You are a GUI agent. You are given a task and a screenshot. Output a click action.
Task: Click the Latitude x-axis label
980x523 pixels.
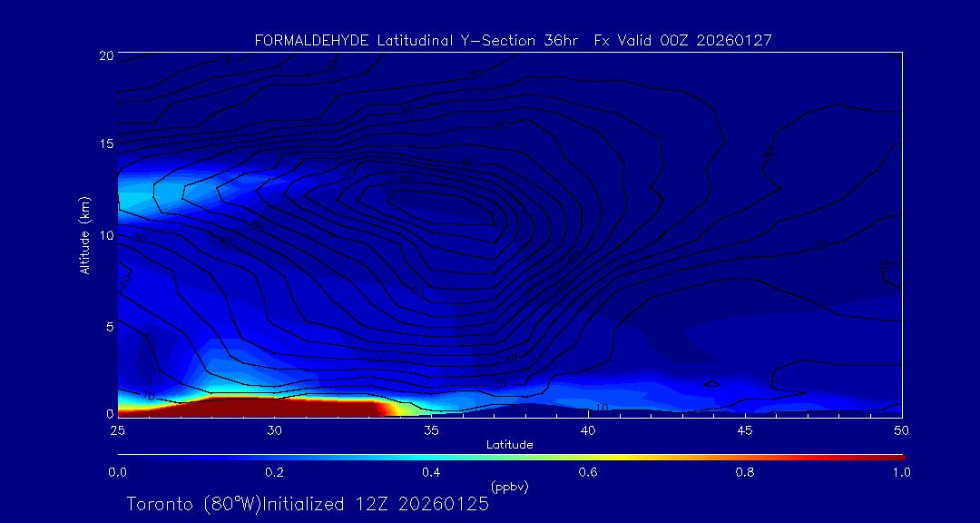[x=509, y=445]
